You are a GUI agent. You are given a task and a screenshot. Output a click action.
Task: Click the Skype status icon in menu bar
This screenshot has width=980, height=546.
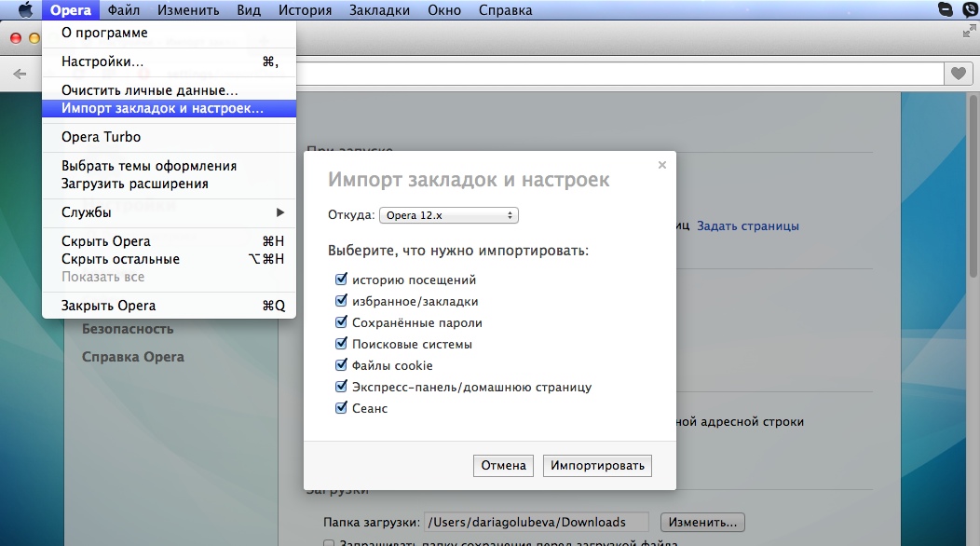point(946,9)
